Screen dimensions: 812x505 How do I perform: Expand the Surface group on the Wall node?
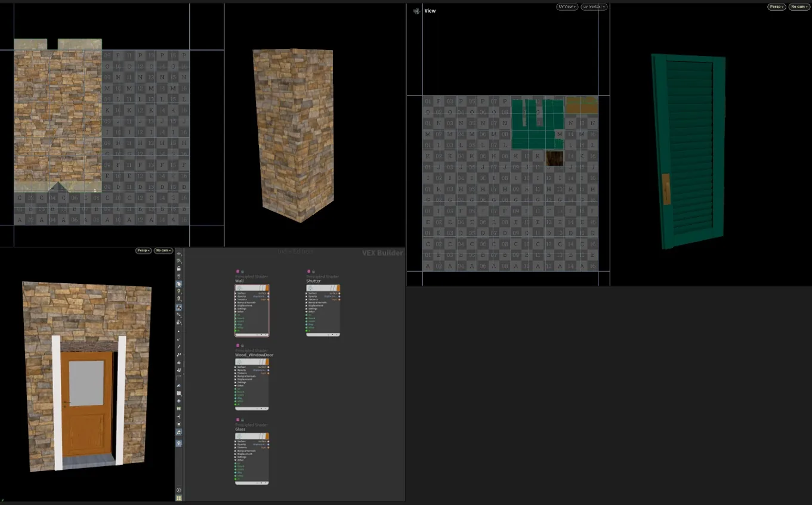tap(236, 293)
